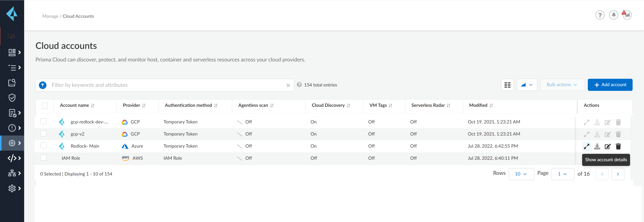This screenshot has height=222, width=644.
Task: Open the Help question mark icon
Action: coord(600,15)
